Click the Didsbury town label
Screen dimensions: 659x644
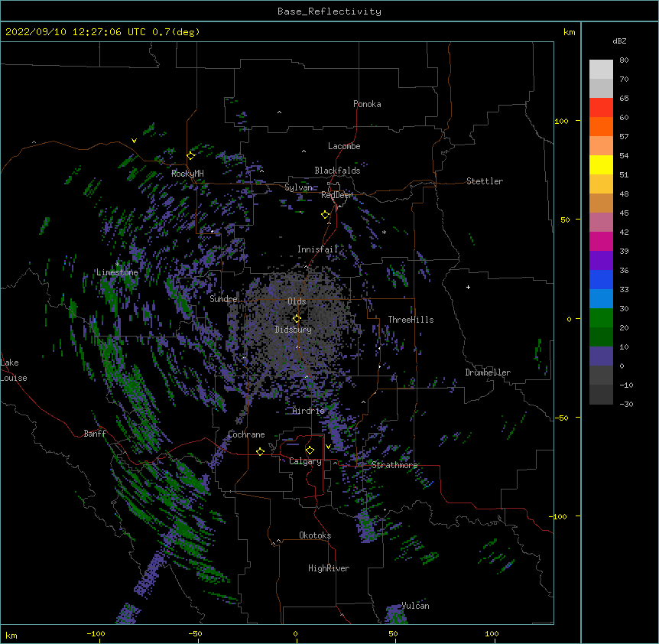[294, 330]
